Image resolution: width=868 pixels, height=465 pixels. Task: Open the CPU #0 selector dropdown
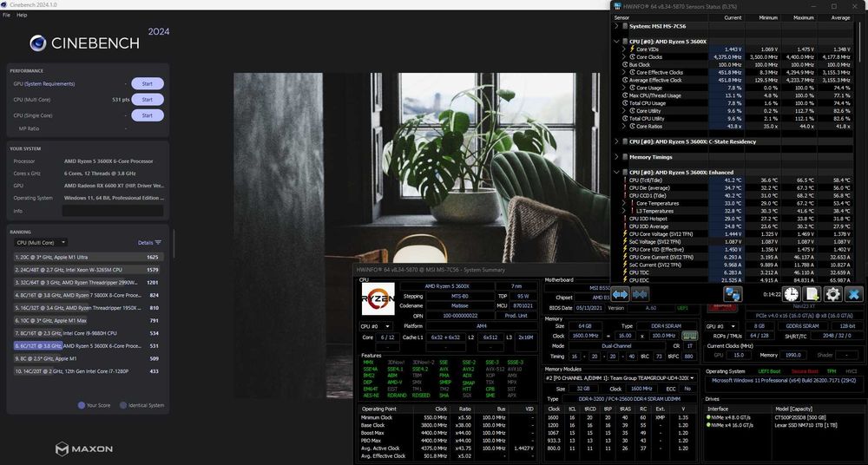(x=375, y=326)
